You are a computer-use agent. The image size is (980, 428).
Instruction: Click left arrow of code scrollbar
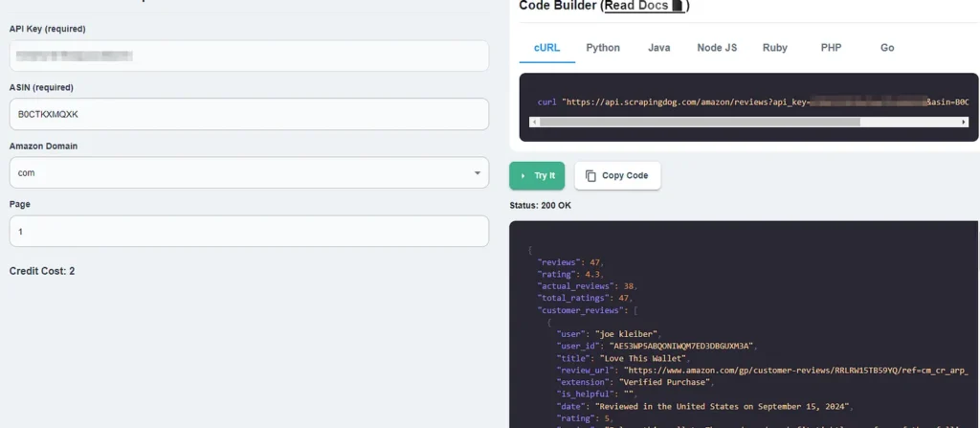click(534, 123)
